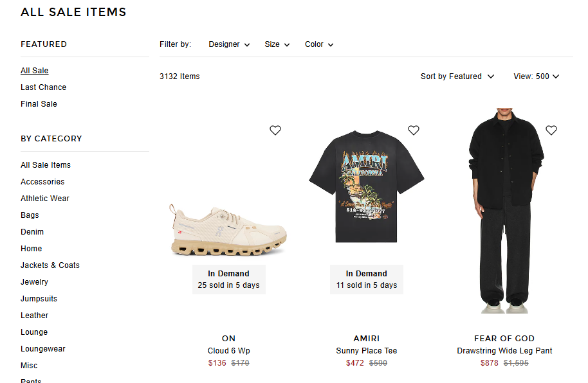
Task: Open the Jackets & Coats category
Action: 50,265
